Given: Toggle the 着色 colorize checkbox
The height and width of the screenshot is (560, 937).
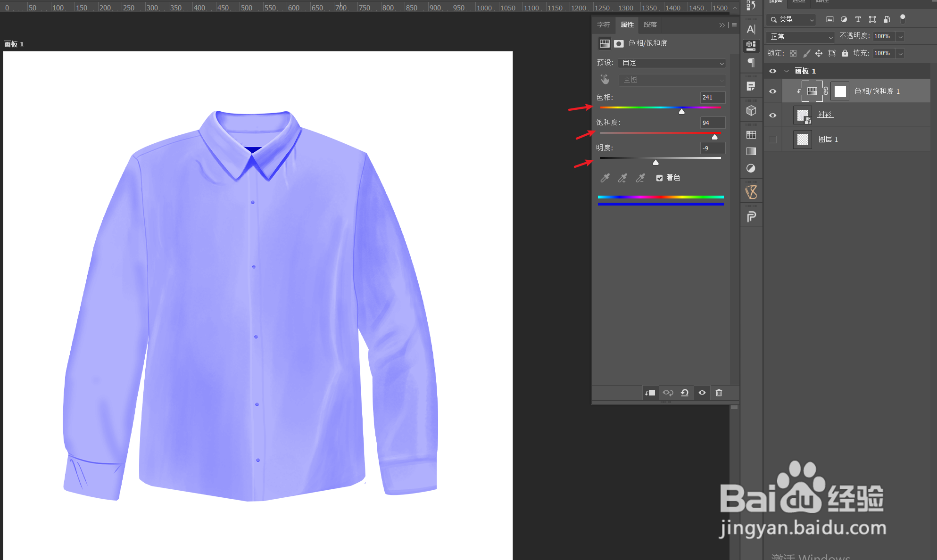Looking at the screenshot, I should pos(659,178).
